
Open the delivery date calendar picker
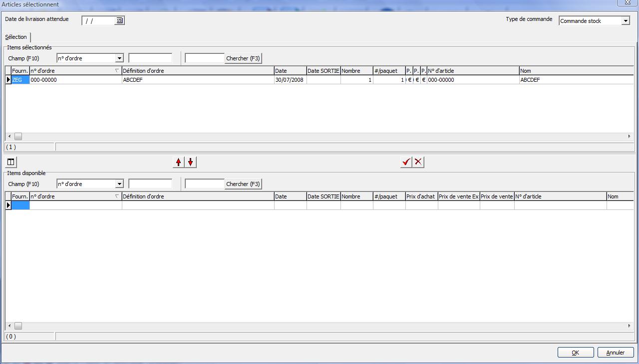119,20
